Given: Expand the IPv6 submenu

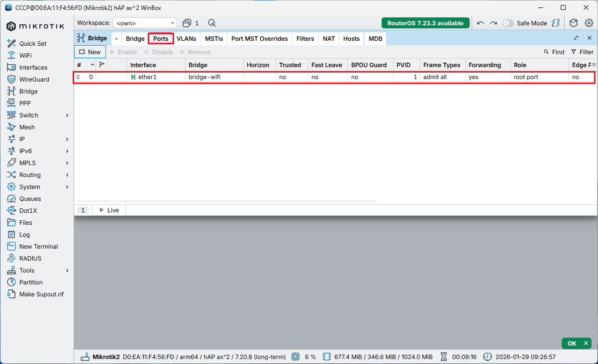Looking at the screenshot, I should click(x=67, y=151).
